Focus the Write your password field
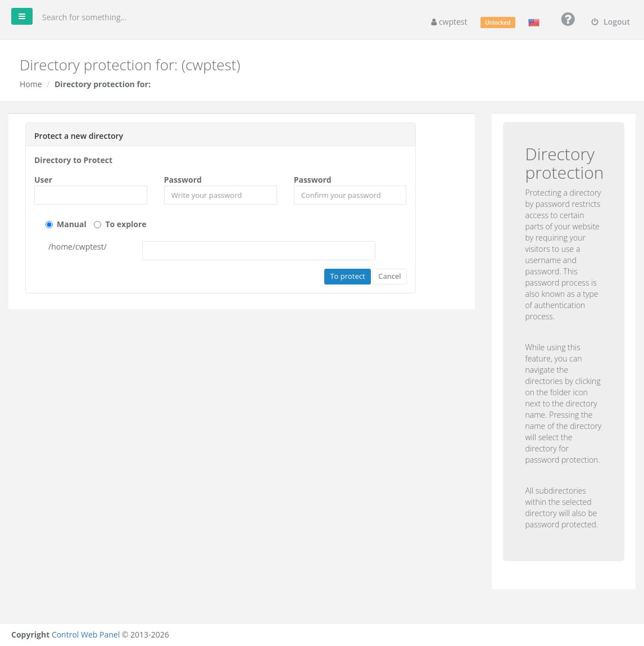Screen dimensions: 644x646 click(220, 195)
